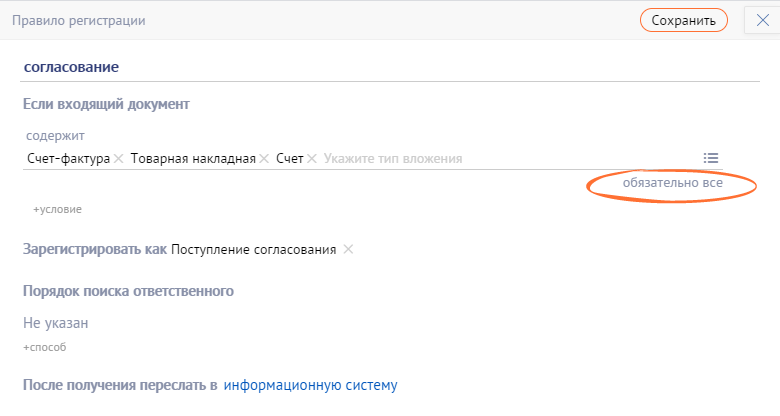Click the Зарегистрировать как label
The height and width of the screenshot is (416, 780).
pos(94,249)
